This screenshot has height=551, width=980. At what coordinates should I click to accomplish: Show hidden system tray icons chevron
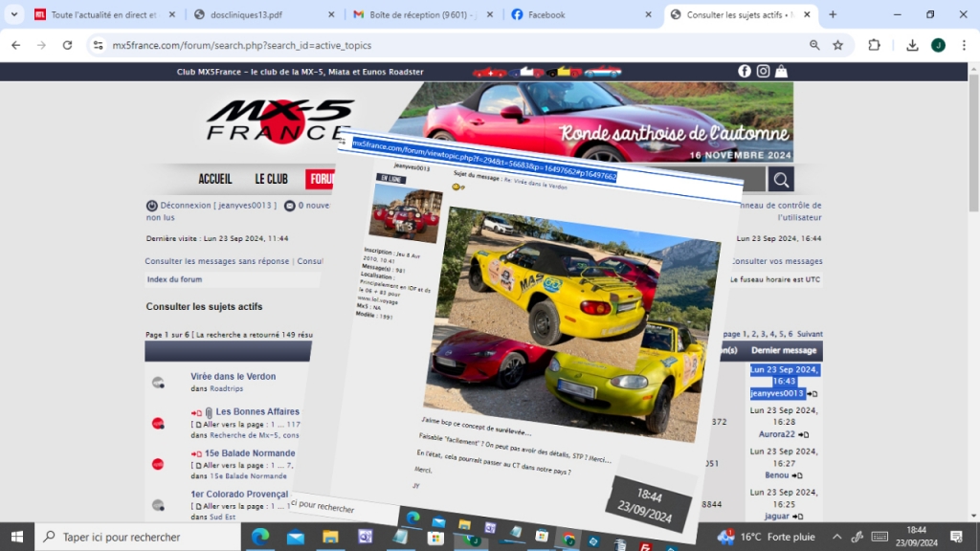click(836, 537)
